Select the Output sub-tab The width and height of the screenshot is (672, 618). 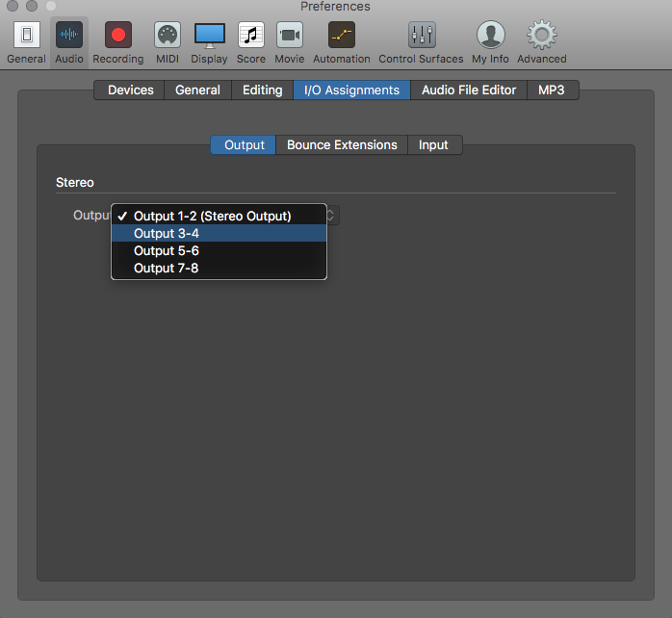tap(244, 144)
